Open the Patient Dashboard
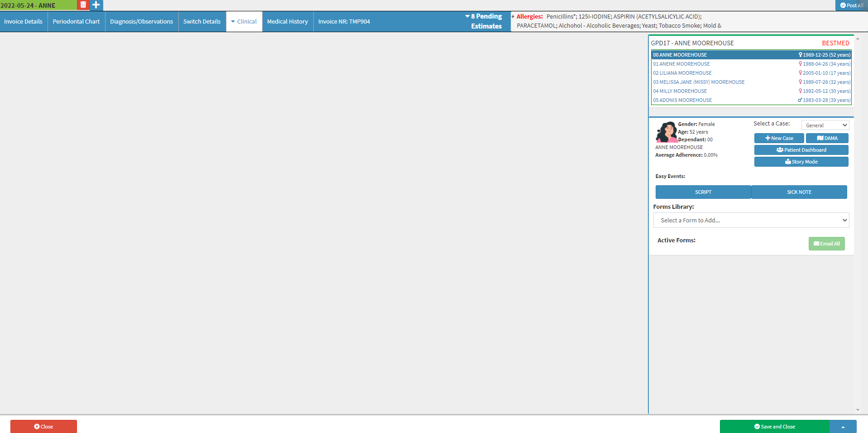868x433 pixels. coord(801,150)
